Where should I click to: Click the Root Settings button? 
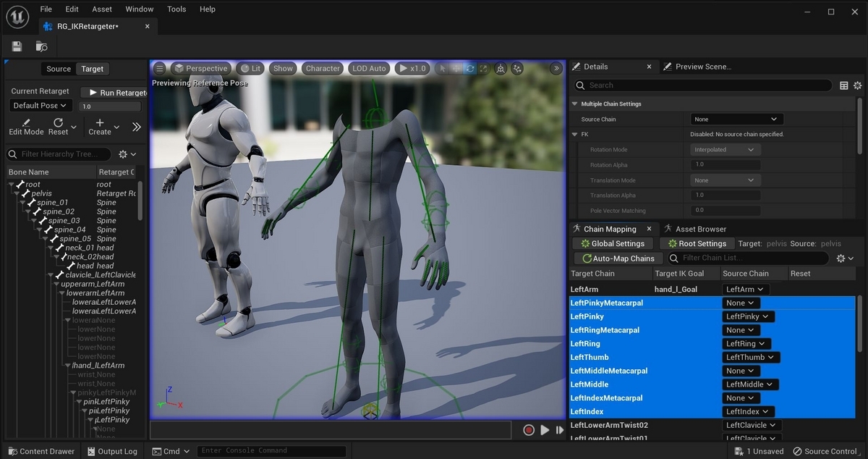coord(697,243)
